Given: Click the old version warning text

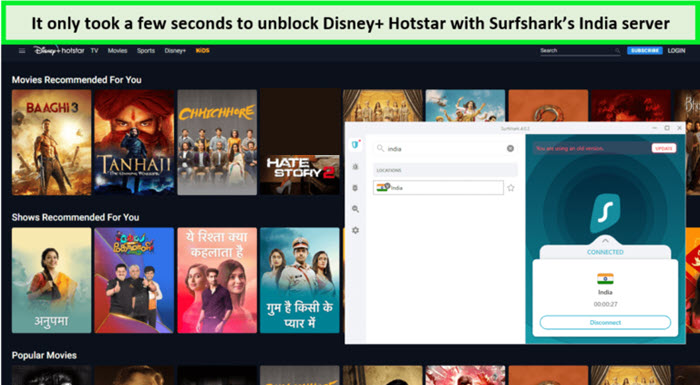Looking at the screenshot, I should pyautogui.click(x=570, y=148).
